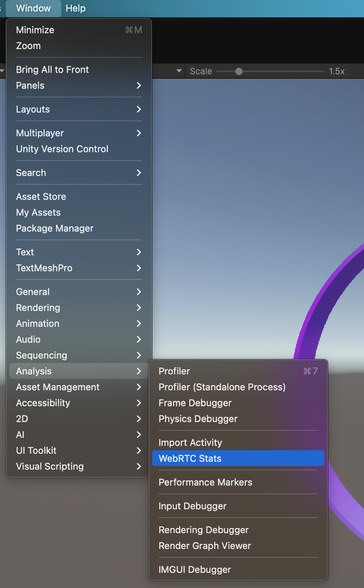Expand the 2D submenu
The height and width of the screenshot is (588, 364).
79,419
